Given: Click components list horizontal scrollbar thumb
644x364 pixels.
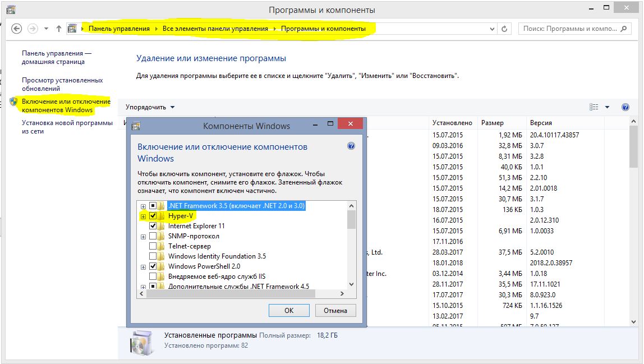Looking at the screenshot, I should (231, 294).
